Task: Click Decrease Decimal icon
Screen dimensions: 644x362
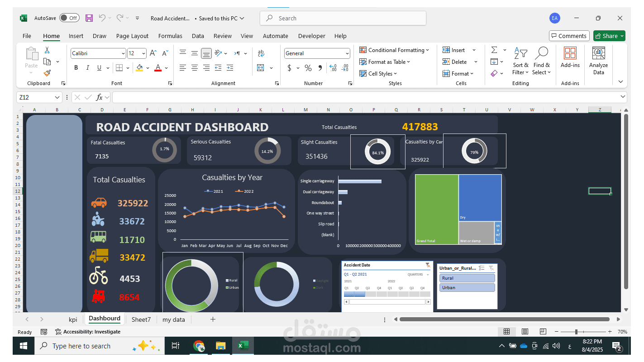Action: point(345,68)
